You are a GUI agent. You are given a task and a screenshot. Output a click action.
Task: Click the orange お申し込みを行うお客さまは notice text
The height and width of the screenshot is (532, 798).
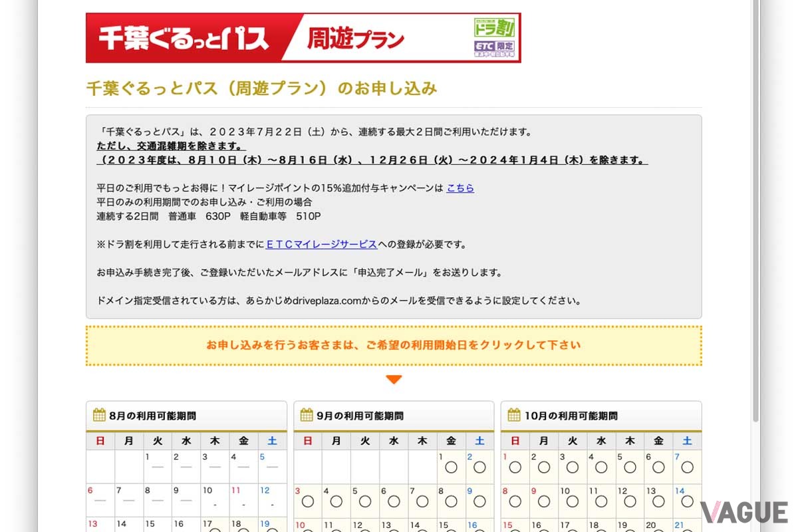[x=394, y=345]
